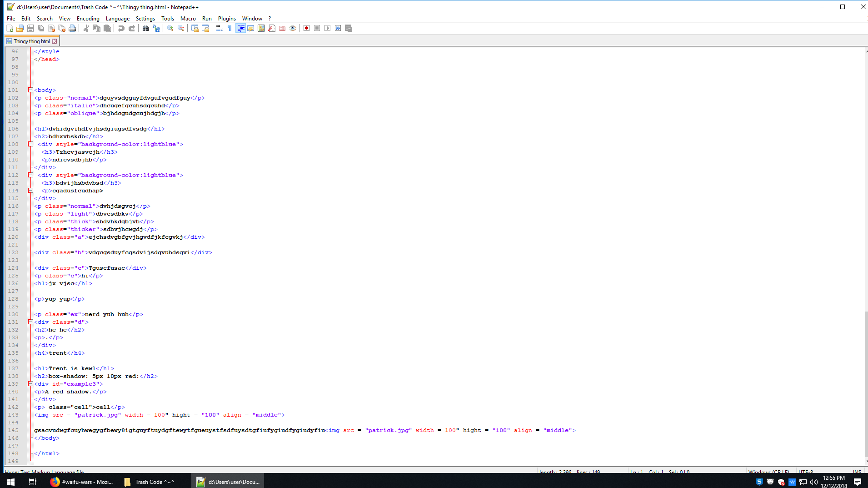868x488 pixels.
Task: Toggle the Indent Guide toolbar button
Action: [241, 28]
